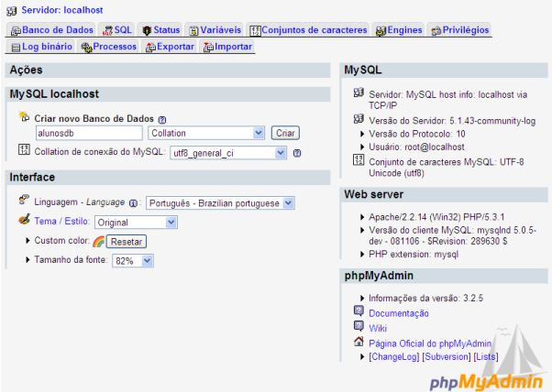This screenshot has height=392, width=552.
Task: Open the Original theme dropdown
Action: [136, 223]
